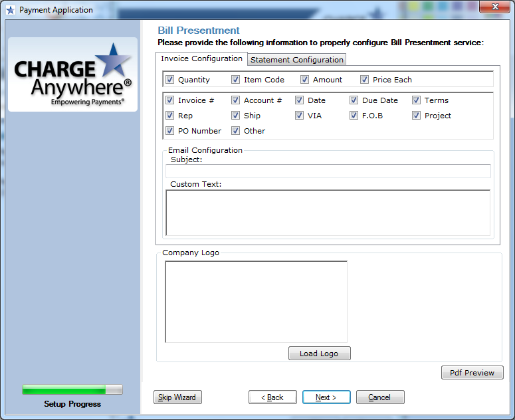Uncheck the Price Each option
The height and width of the screenshot is (420, 515).
(365, 80)
